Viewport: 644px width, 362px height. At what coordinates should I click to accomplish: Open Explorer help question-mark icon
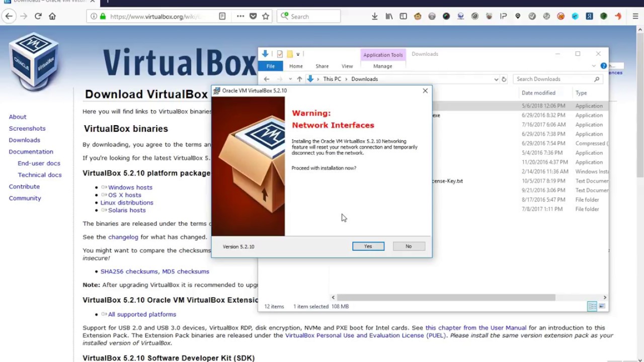604,66
